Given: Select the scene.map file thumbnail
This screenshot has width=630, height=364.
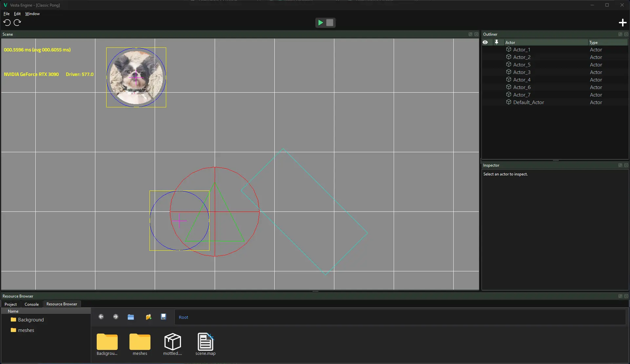Looking at the screenshot, I should 205,344.
